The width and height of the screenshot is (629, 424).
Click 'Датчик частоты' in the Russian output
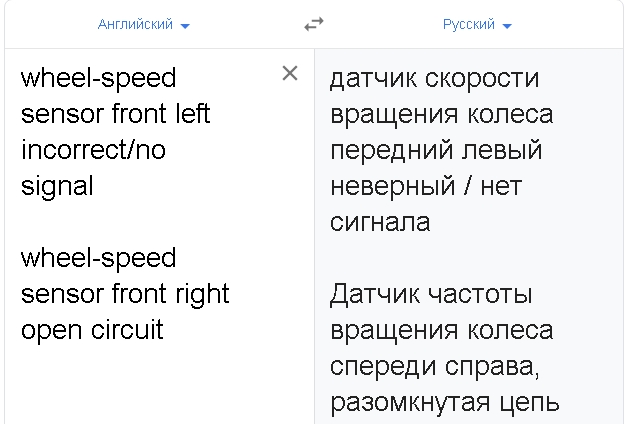(x=430, y=294)
